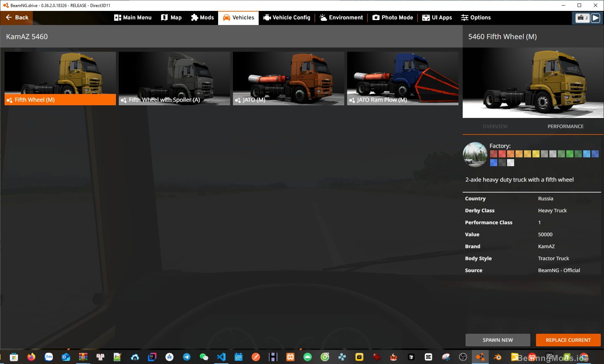Open Zalo from the taskbar
Image resolution: width=604 pixels, height=364 pixels.
tap(49, 357)
